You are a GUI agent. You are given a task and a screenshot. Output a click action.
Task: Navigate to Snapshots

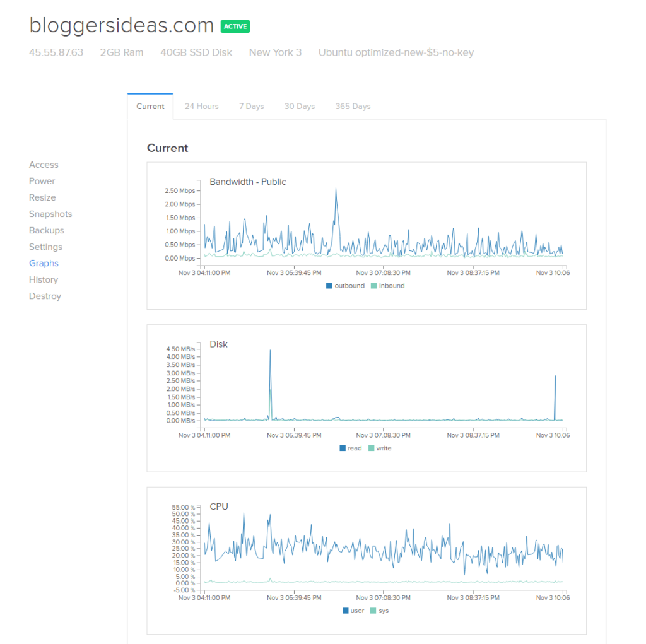(x=50, y=214)
